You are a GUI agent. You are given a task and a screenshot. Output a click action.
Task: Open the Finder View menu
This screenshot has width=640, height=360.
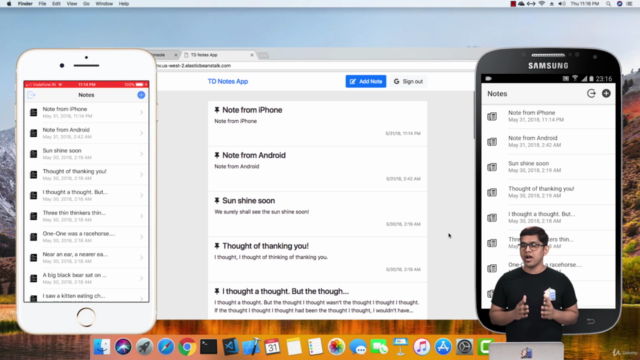(x=72, y=4)
